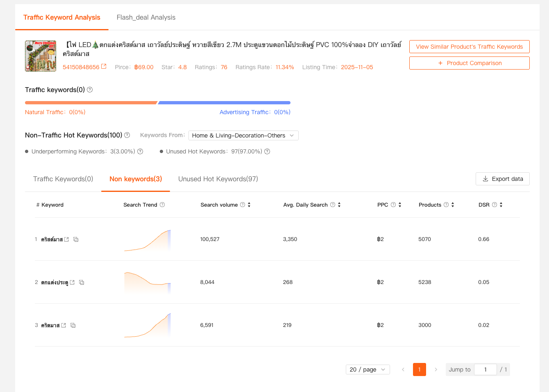Image resolution: width=549 pixels, height=392 pixels.
Task: Sort table by Avg. Daily Search
Action: click(339, 205)
